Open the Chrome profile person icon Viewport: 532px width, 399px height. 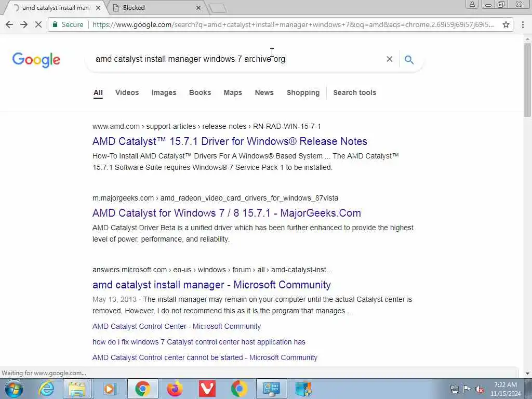472,4
